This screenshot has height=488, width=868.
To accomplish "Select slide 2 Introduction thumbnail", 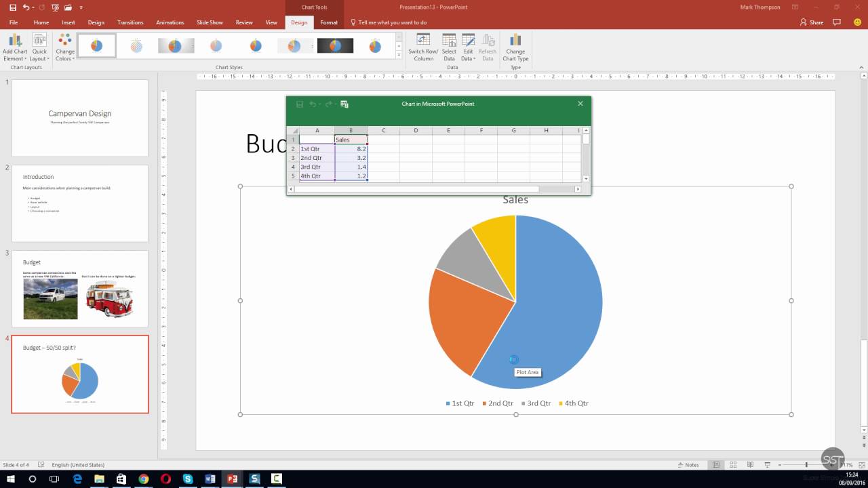I will click(x=80, y=203).
